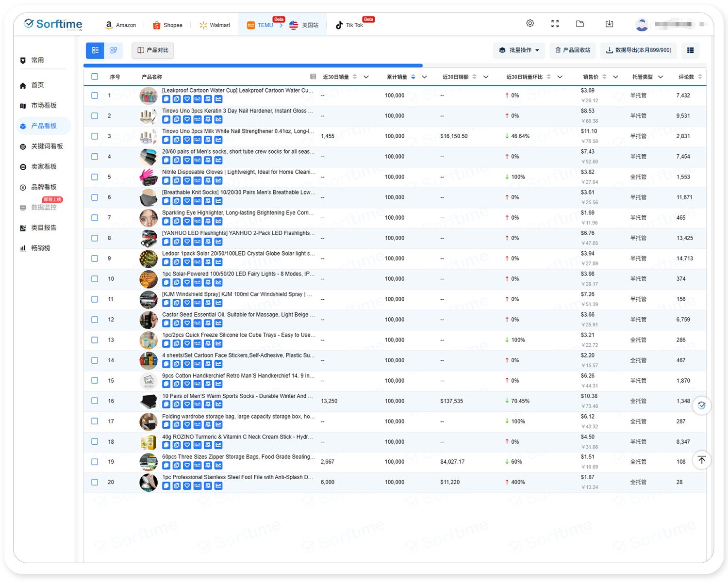Switch to the Walmart platform tab
The image size is (728, 582).
coord(215,25)
